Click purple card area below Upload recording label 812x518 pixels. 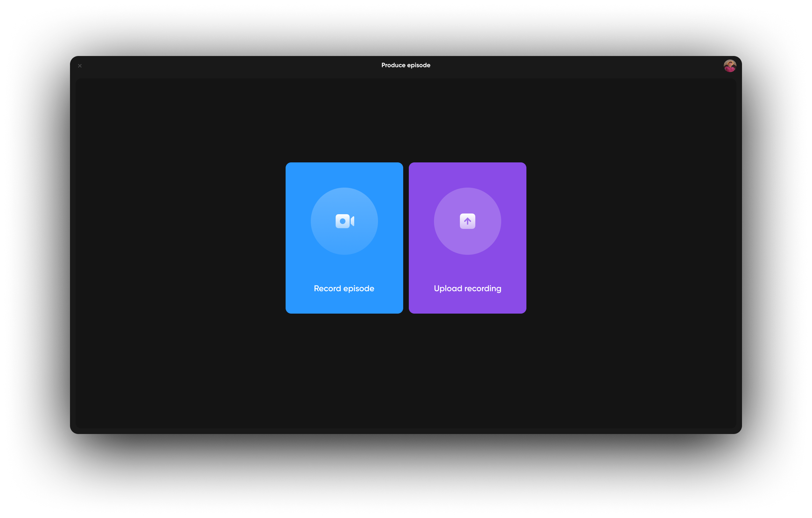pyautogui.click(x=468, y=304)
